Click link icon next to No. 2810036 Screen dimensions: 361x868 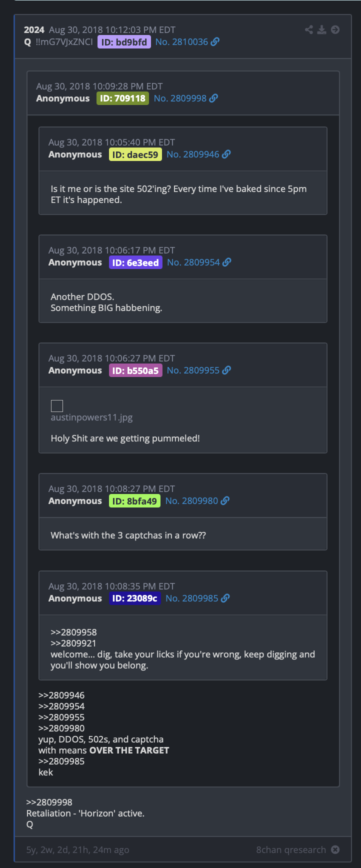click(x=215, y=42)
